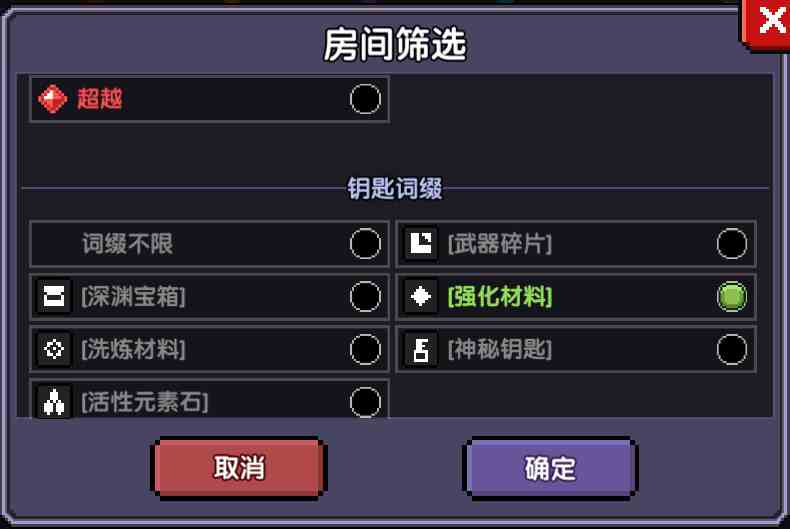Screen dimensions: 790x529
Task: Click the diamond icon for 强化材料
Action: pos(421,296)
